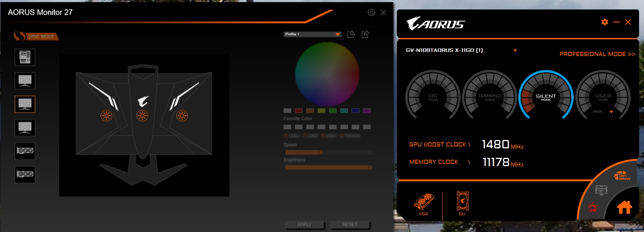
Task: Switch to PROFESSIONAL MODE
Action: (x=597, y=54)
